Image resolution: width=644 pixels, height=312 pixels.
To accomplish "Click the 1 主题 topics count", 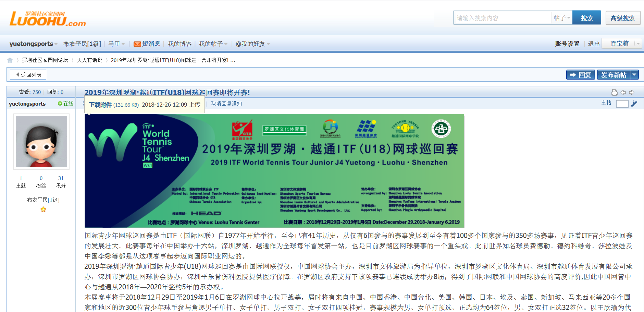I will pos(21,182).
